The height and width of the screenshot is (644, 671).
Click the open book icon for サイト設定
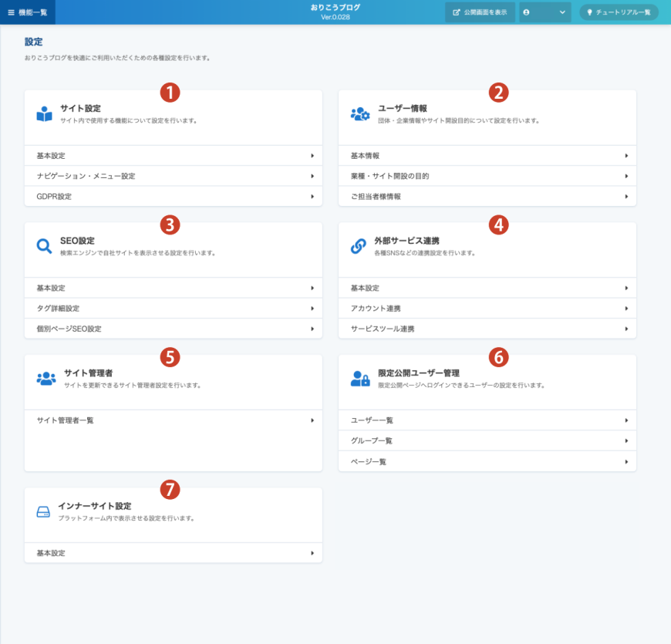45,114
